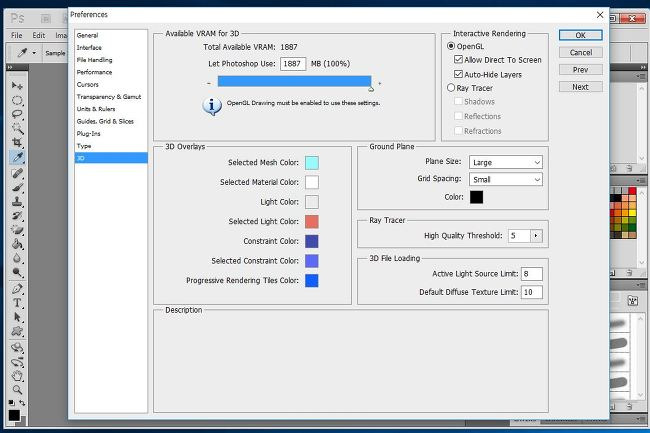Click the Selected Mesh Color swatch

click(x=312, y=163)
